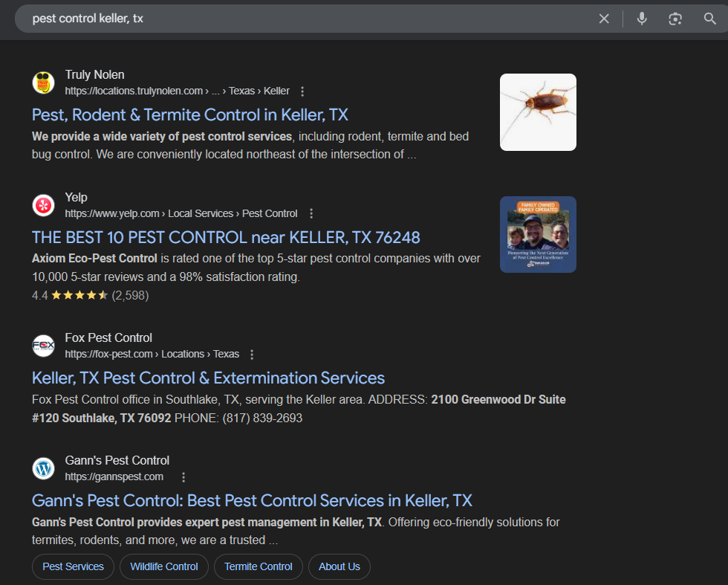Screen dimensions: 728x585
Task: Open Google Lens image search icon
Action: [675, 19]
